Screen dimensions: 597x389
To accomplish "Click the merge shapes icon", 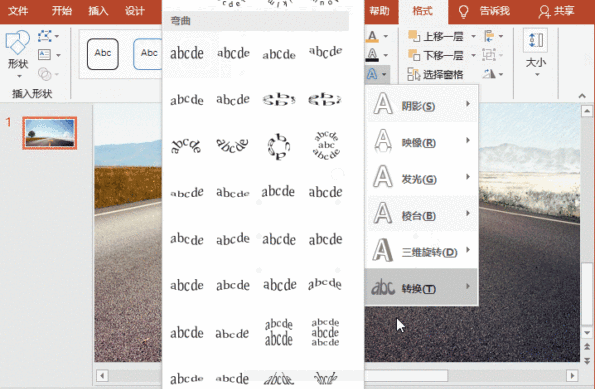I will tap(45, 74).
